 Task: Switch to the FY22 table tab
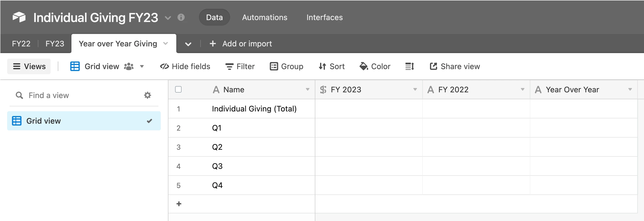pyautogui.click(x=21, y=44)
